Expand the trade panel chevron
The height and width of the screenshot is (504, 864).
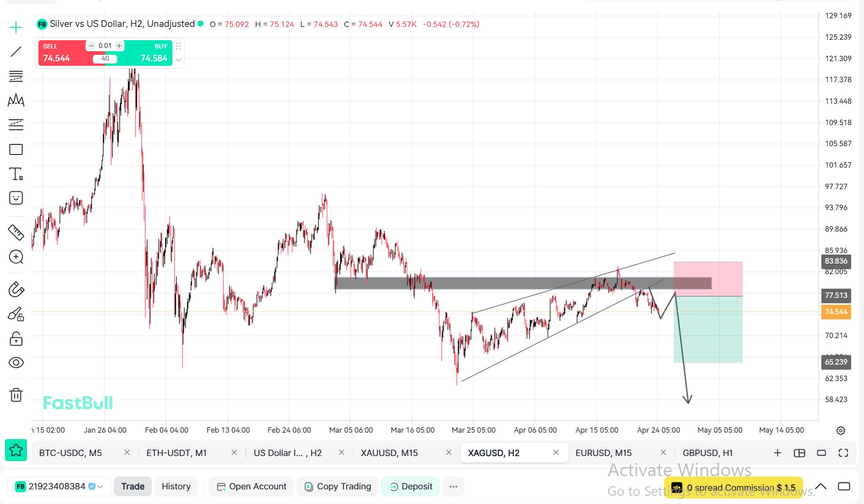tap(178, 60)
